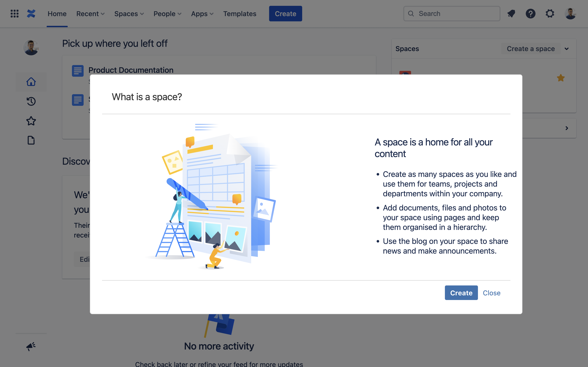Expand the chevron beside Create a space
This screenshot has height=367, width=588.
click(567, 49)
